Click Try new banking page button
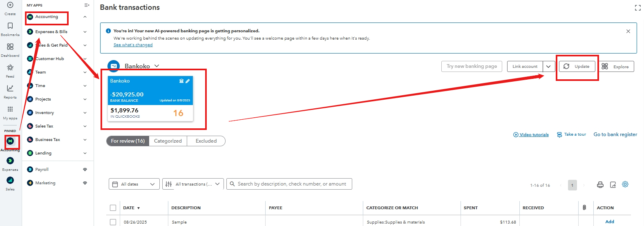Image resolution: width=644 pixels, height=226 pixels. [x=472, y=66]
